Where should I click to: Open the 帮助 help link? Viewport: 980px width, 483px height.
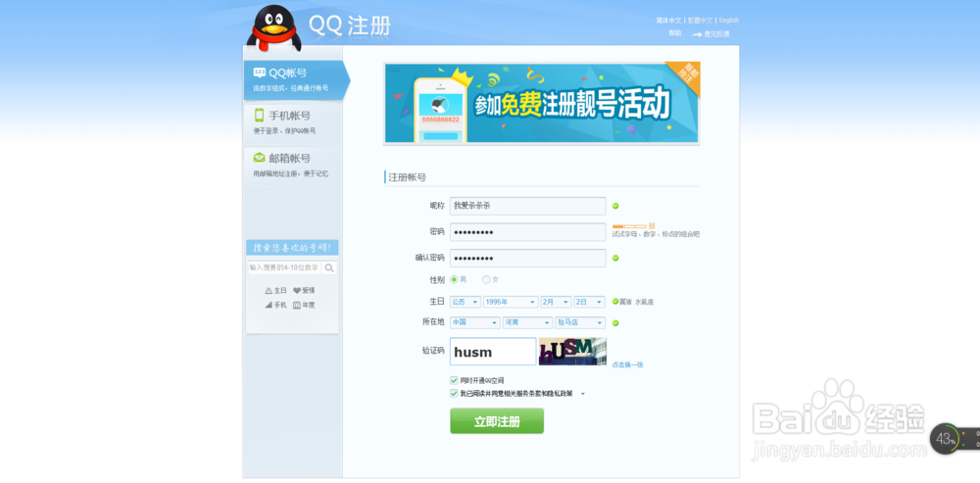coord(675,33)
